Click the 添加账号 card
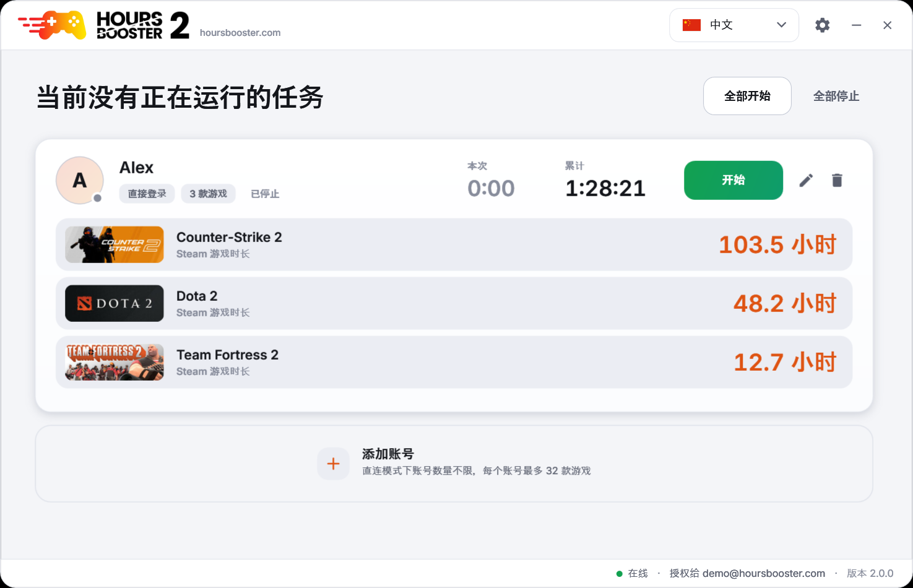The image size is (913, 588). (x=454, y=464)
